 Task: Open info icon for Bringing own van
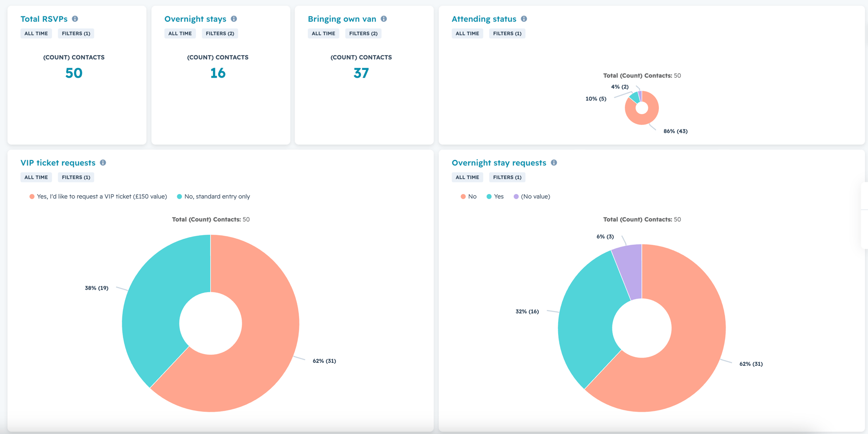[x=384, y=19]
